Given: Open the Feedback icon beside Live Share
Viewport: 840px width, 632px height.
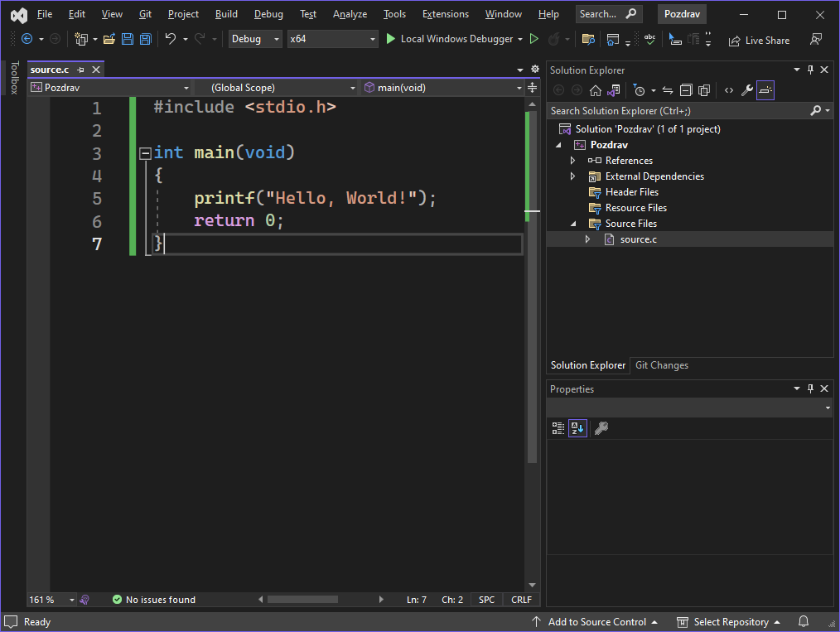Looking at the screenshot, I should pyautogui.click(x=816, y=39).
